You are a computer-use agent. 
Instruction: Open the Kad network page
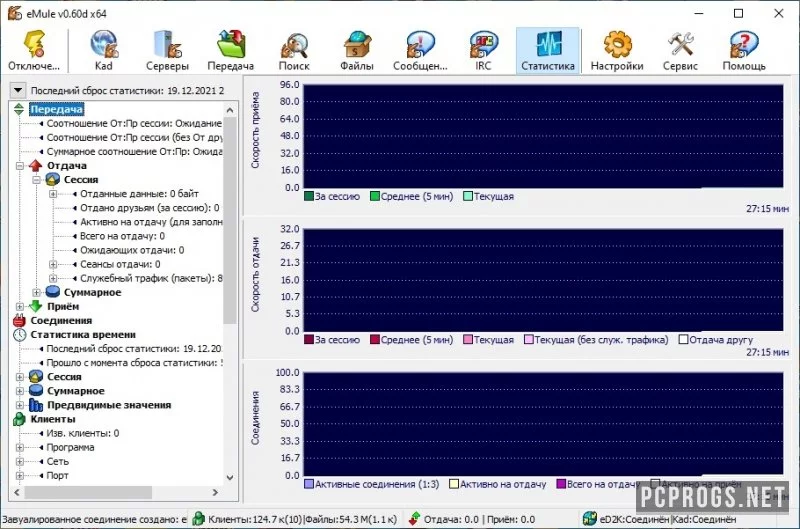coord(104,50)
